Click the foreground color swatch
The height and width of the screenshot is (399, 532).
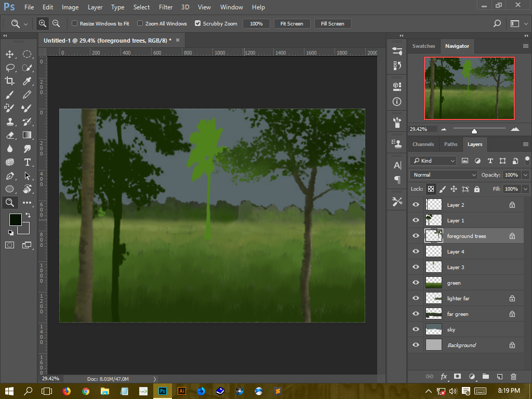[x=15, y=219]
